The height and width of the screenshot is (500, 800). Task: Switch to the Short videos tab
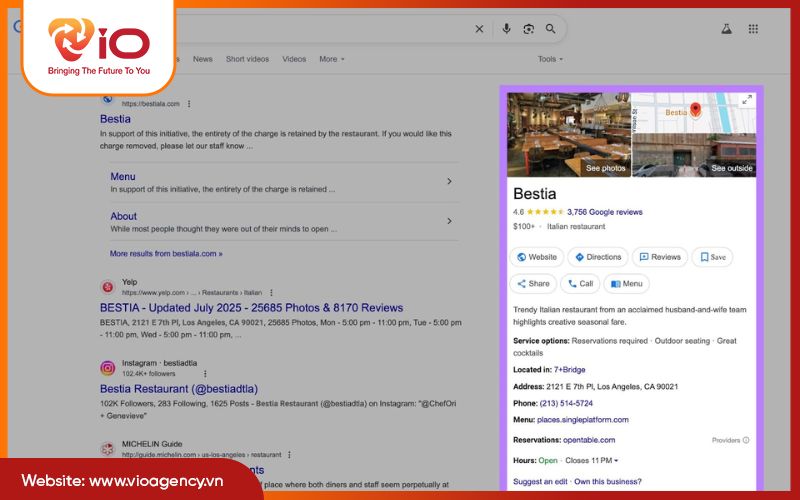point(247,59)
